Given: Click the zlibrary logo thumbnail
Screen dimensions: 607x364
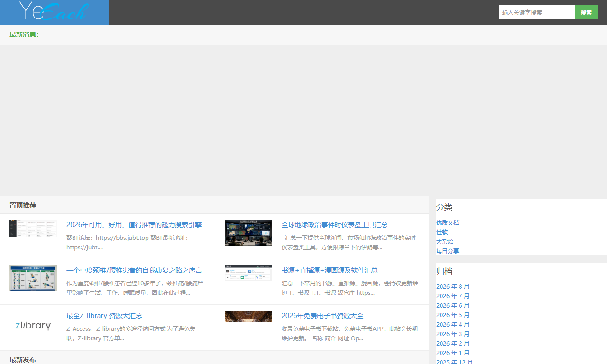Looking at the screenshot, I should point(33,326).
